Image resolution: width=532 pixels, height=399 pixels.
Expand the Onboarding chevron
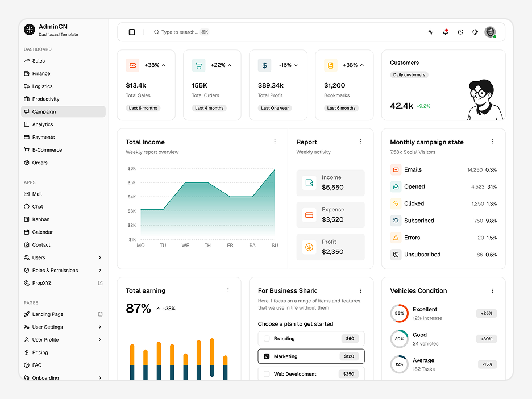click(100, 377)
